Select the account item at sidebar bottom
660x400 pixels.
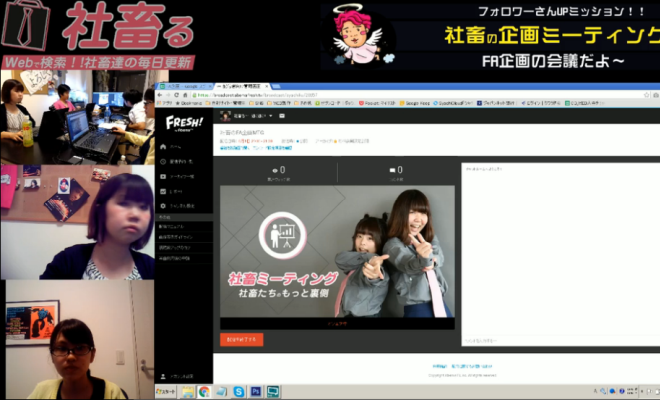(x=175, y=375)
